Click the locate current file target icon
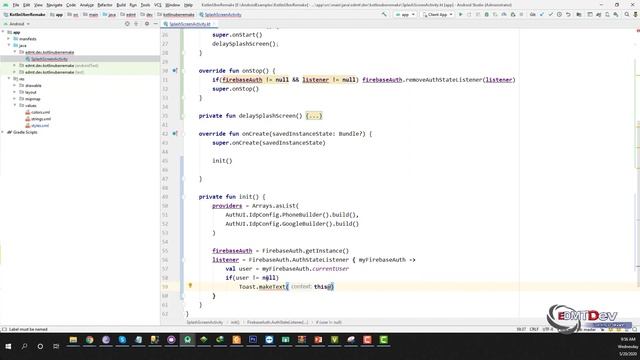Screen dimensions: 640x360 pos(127,24)
